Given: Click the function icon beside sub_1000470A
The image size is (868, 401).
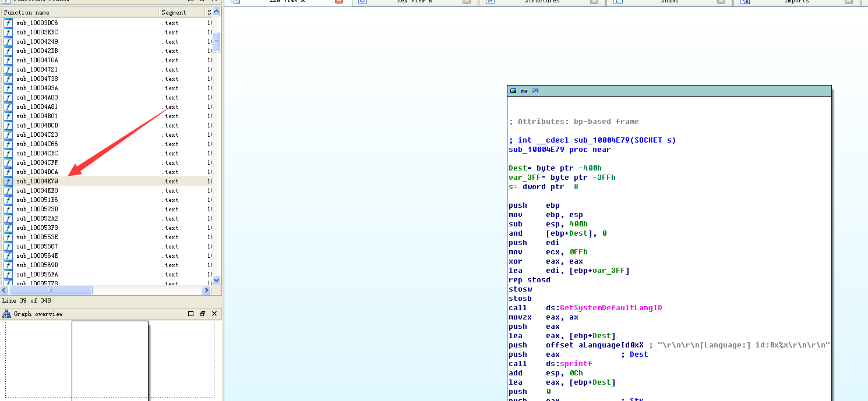Looking at the screenshot, I should (x=8, y=60).
